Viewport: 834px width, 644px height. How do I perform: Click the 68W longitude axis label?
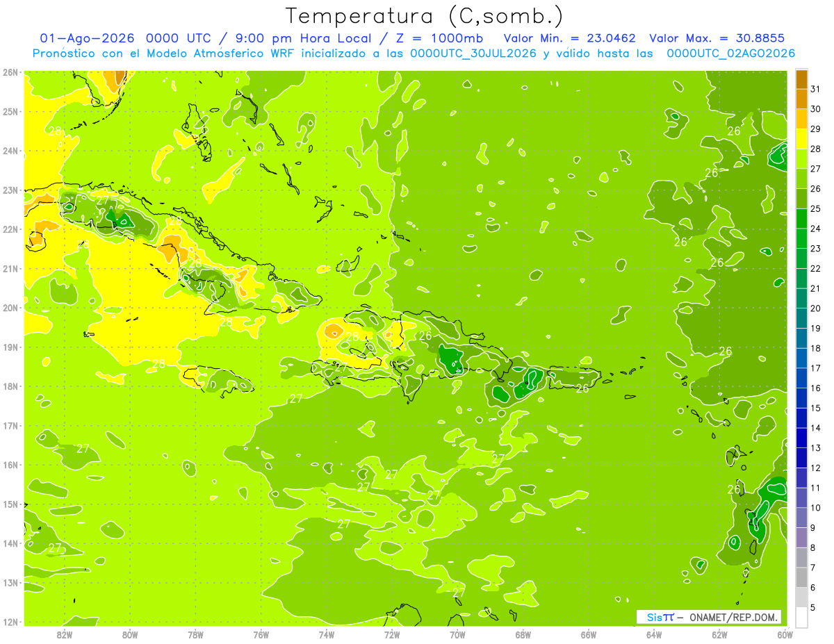coord(523,634)
